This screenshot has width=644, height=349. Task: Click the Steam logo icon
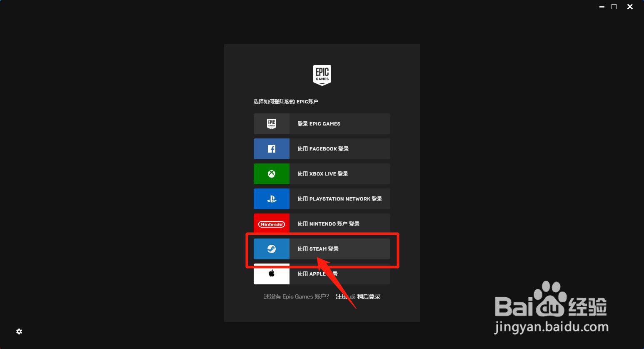272,249
